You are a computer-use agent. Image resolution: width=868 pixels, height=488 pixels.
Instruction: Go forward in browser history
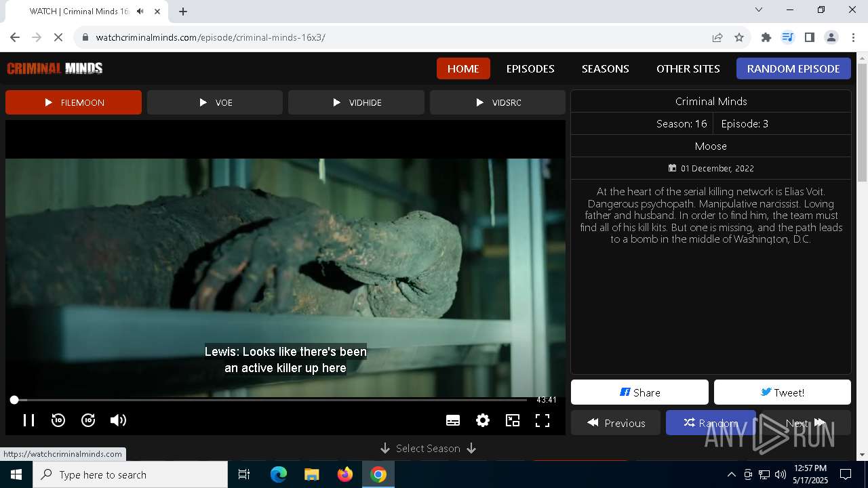coord(37,37)
